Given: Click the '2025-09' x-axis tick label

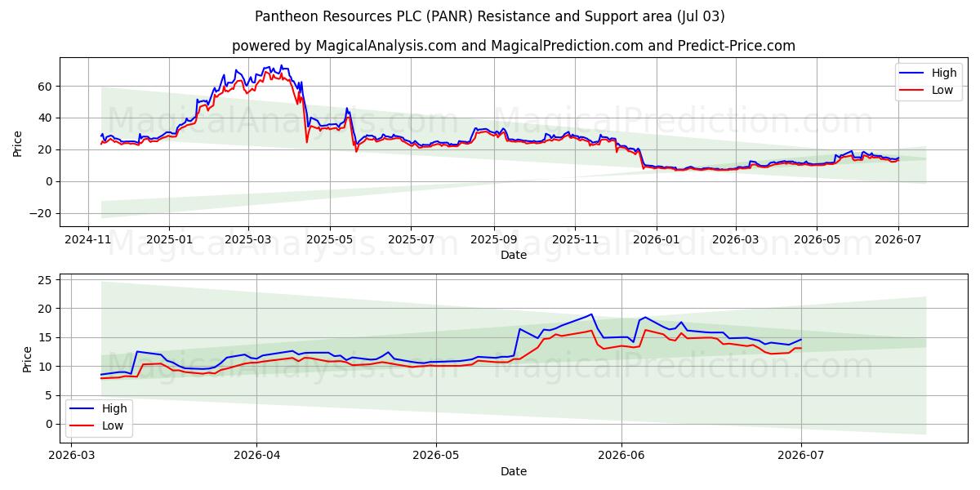Looking at the screenshot, I should pos(493,239).
